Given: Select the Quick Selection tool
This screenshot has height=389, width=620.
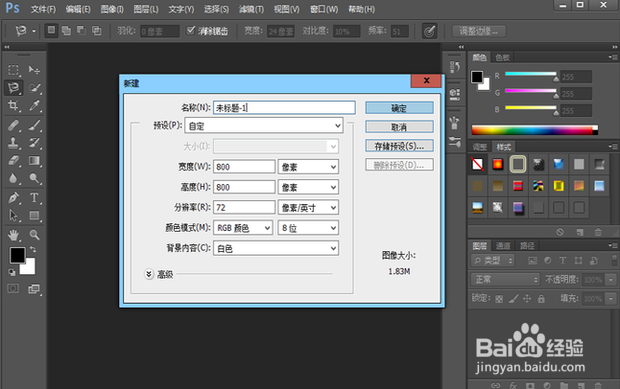Looking at the screenshot, I should click(x=34, y=87).
